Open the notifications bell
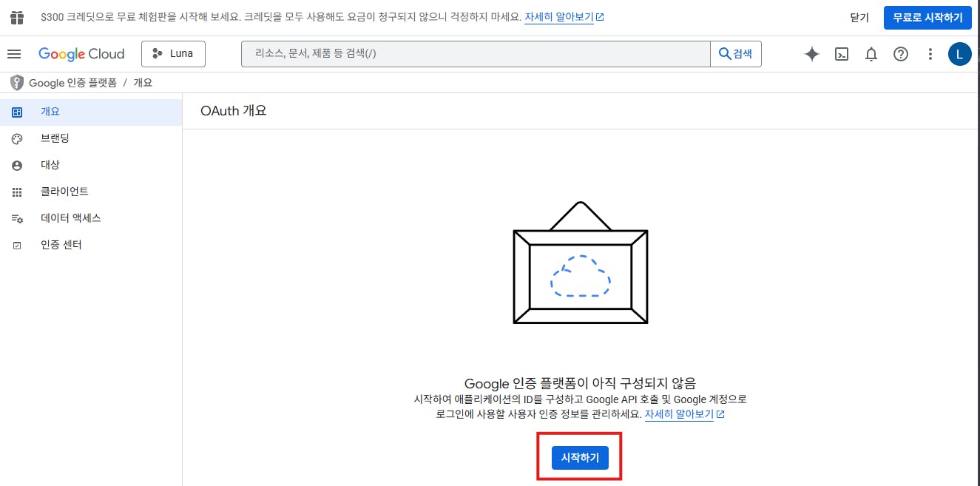 coord(871,54)
